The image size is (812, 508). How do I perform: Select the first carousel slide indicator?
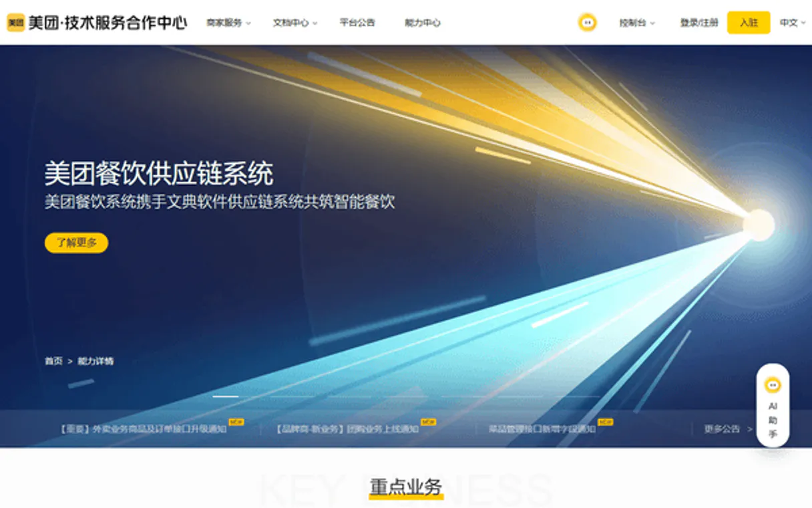click(226, 396)
